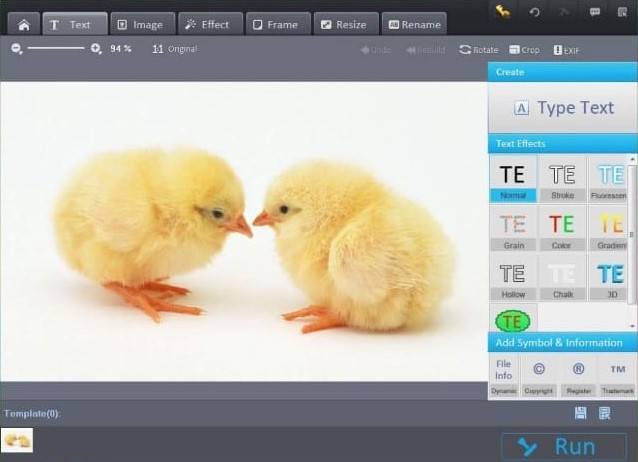Choose the Hollow text effect

click(513, 278)
